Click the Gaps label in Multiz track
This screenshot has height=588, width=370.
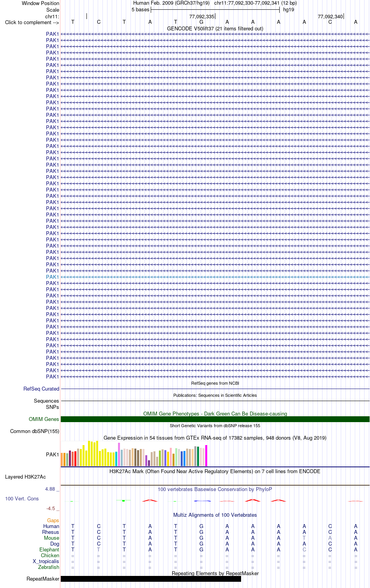(x=53, y=520)
